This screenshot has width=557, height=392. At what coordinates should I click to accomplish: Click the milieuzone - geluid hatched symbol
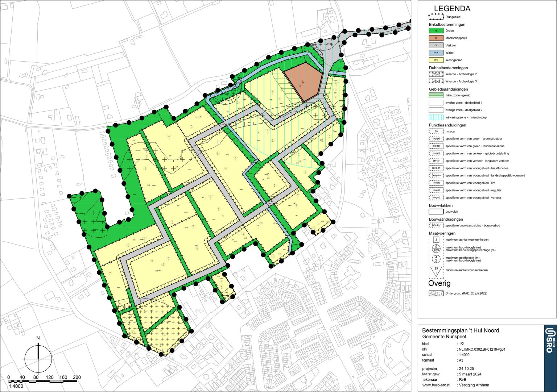[436, 95]
